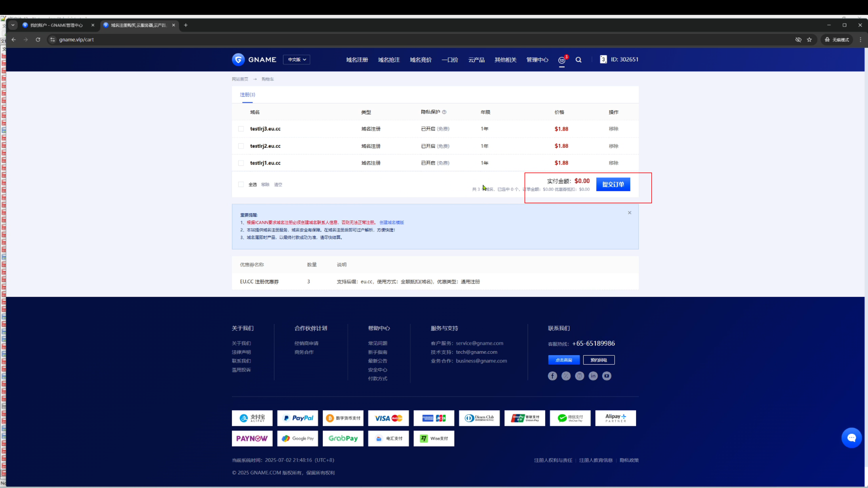Open the 域名注册 navigation menu
868x488 pixels.
click(x=357, y=60)
